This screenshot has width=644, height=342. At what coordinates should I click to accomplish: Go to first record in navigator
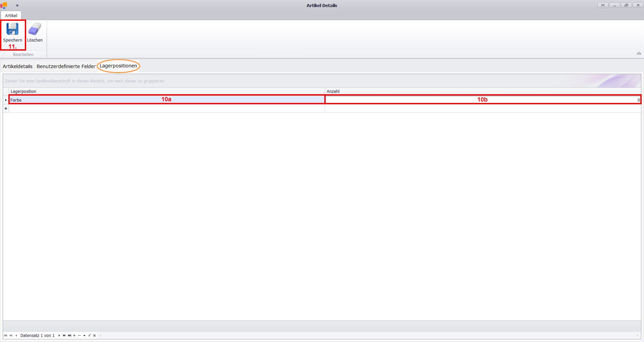click(x=5, y=335)
